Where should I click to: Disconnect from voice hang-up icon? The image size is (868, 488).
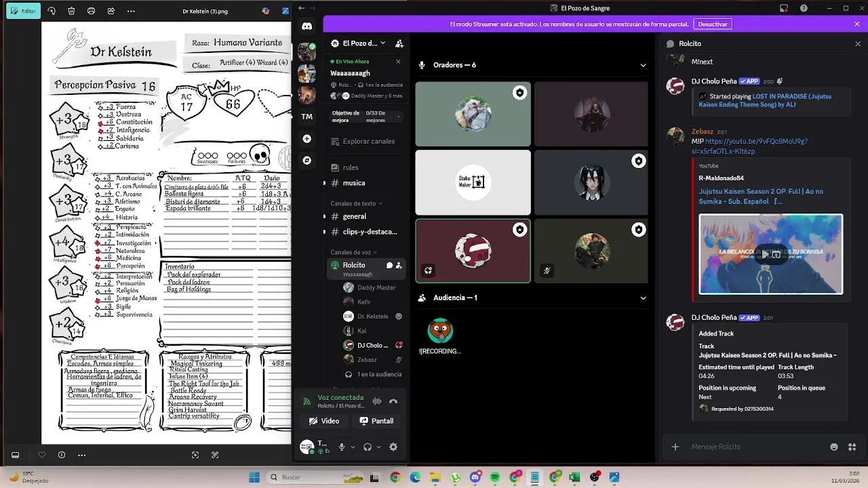point(393,401)
